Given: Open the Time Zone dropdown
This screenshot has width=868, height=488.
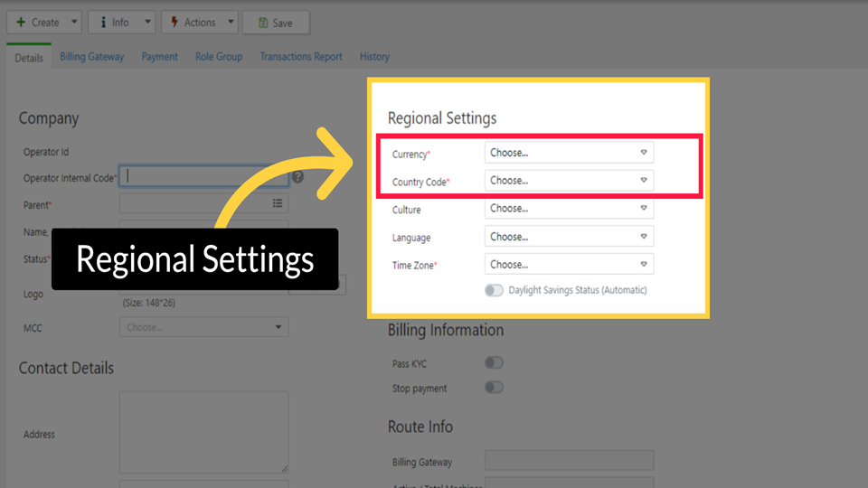Looking at the screenshot, I should coord(569,265).
